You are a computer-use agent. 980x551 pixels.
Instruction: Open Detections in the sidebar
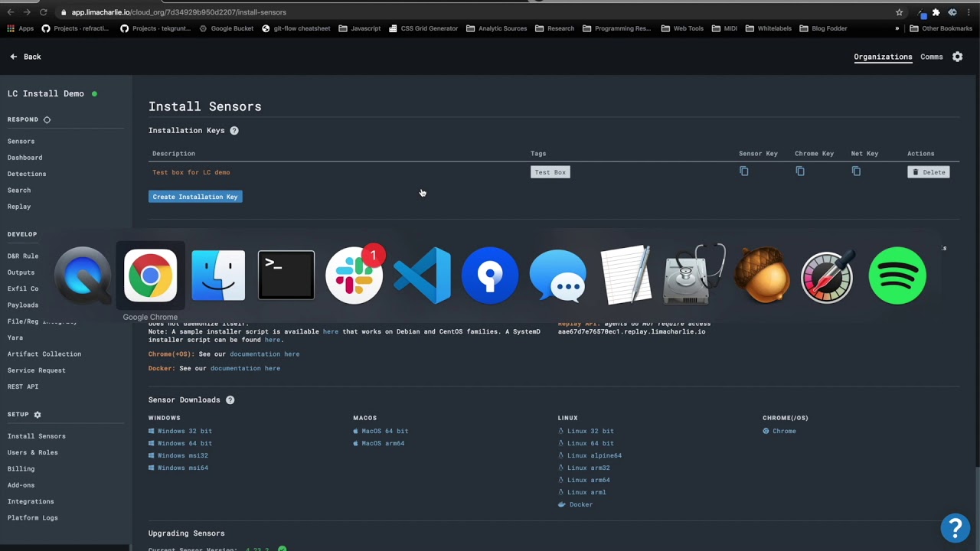pyautogui.click(x=27, y=174)
